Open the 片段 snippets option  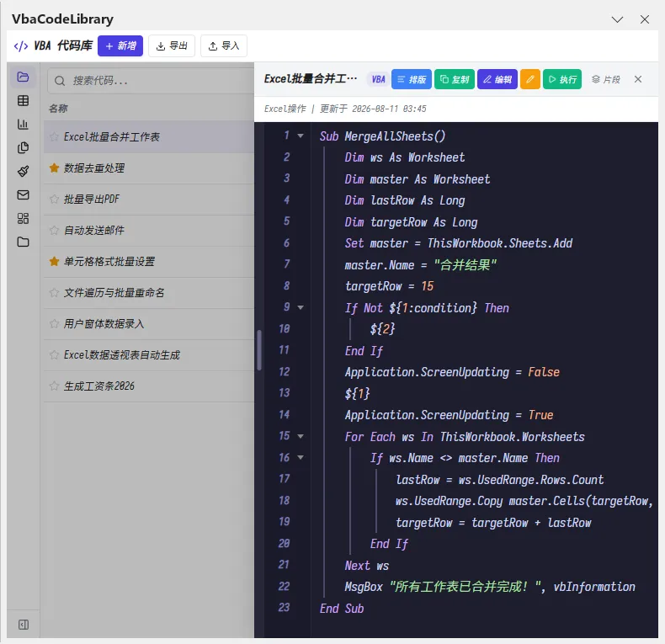(x=605, y=79)
